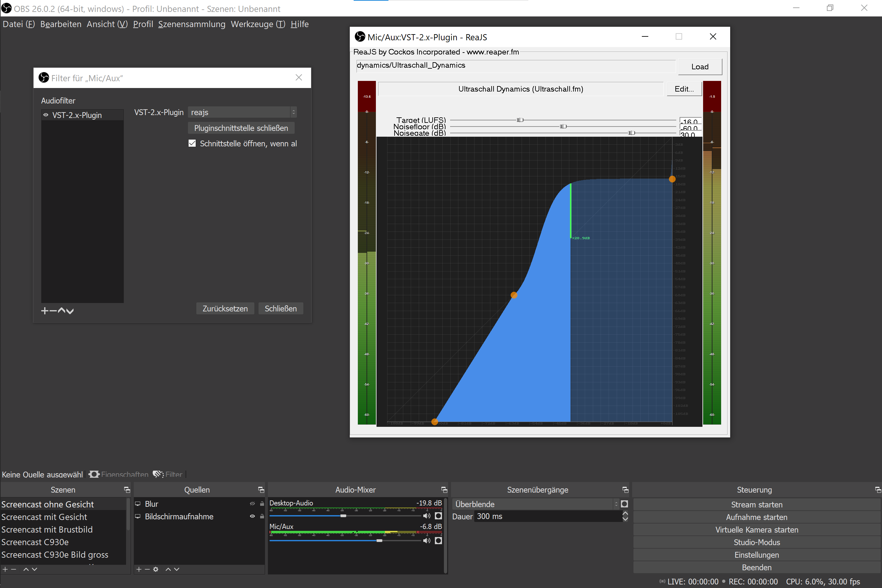Open the Profil menu
This screenshot has height=588, width=882.
coord(143,24)
